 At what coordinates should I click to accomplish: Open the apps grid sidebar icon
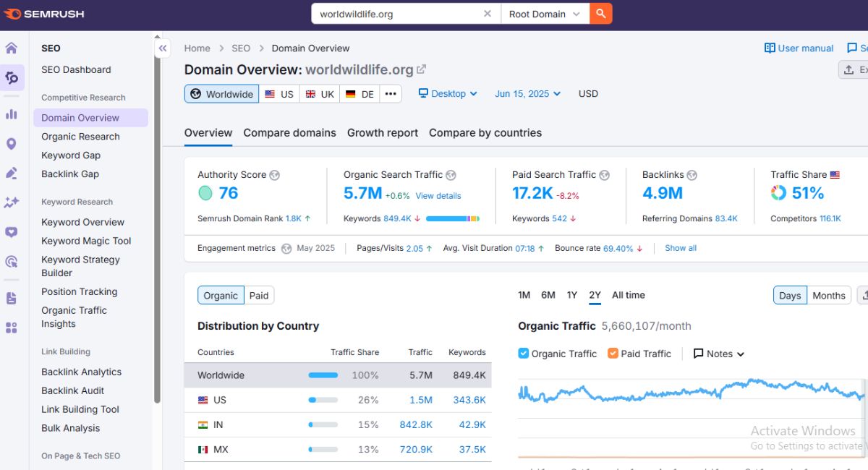12,328
